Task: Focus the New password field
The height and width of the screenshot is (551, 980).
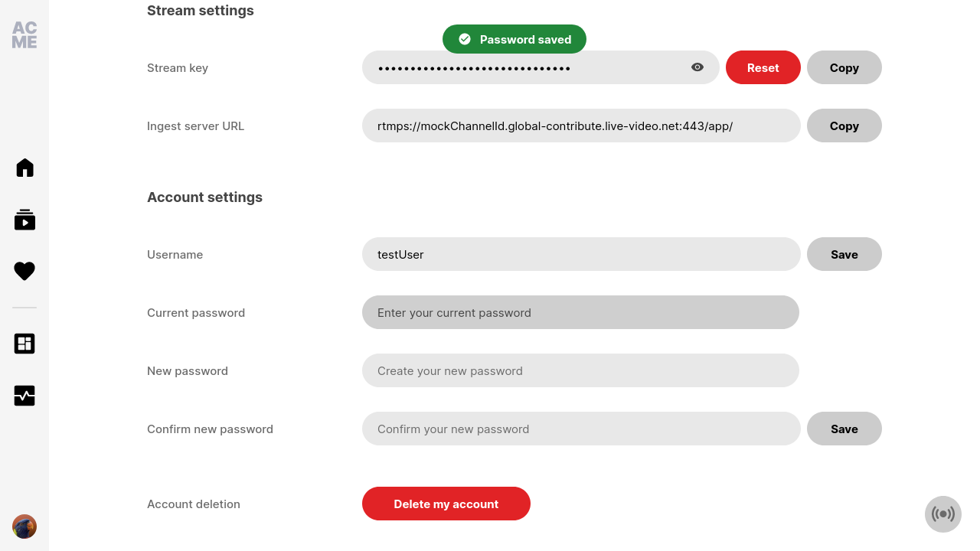Action: [x=580, y=370]
